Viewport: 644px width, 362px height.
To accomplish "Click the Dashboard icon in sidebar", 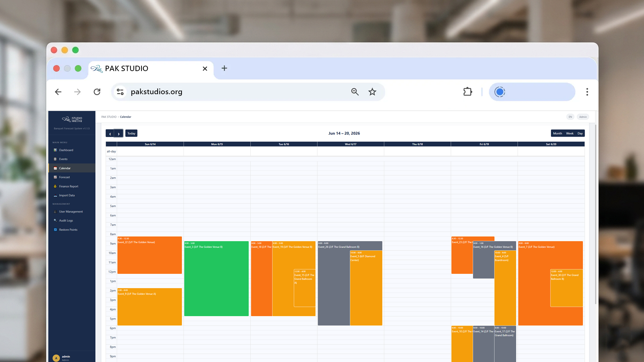I will (55, 150).
